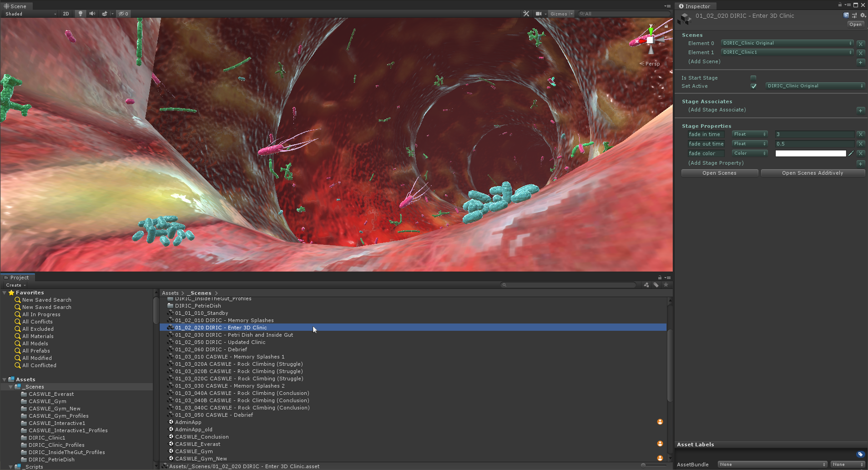868x470 pixels.
Task: Enable the Is Start Stage checkbox
Action: pos(753,78)
